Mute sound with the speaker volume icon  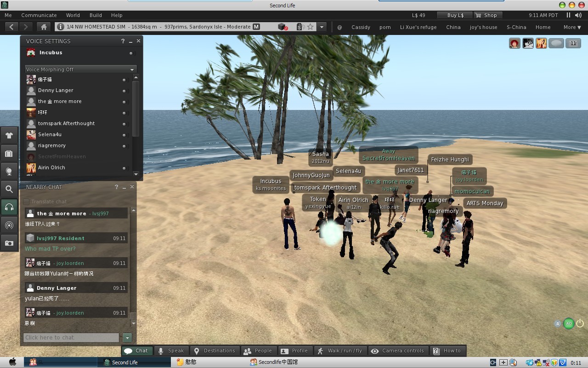(578, 15)
